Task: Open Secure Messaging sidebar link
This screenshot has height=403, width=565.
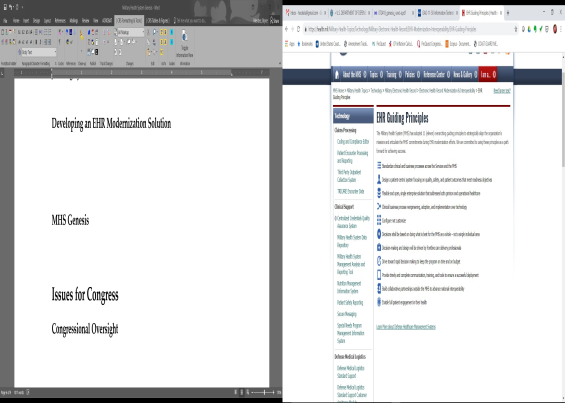Action: click(x=347, y=314)
